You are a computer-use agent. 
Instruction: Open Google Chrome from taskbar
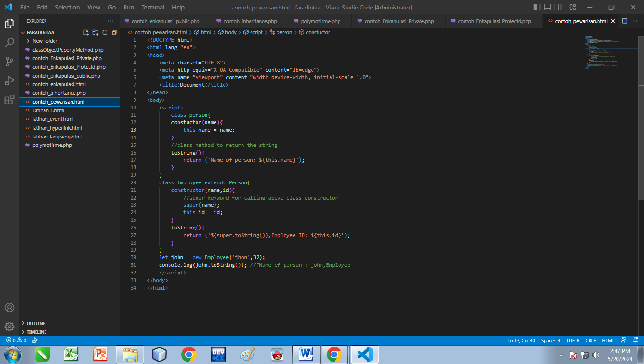point(189,355)
